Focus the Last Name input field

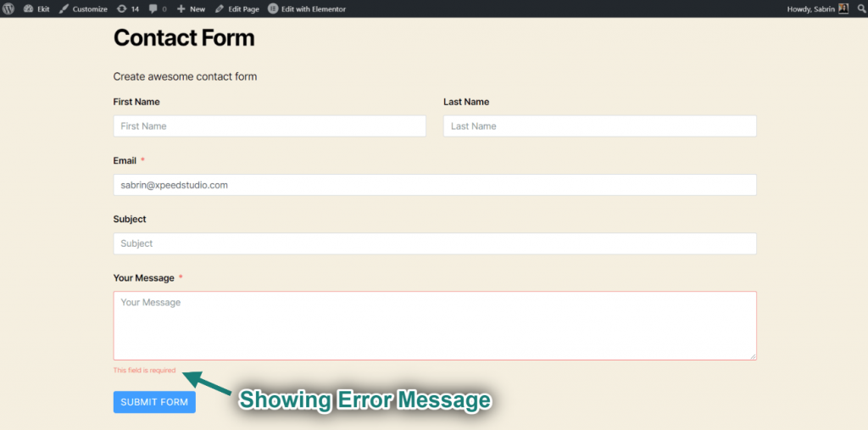[600, 126]
